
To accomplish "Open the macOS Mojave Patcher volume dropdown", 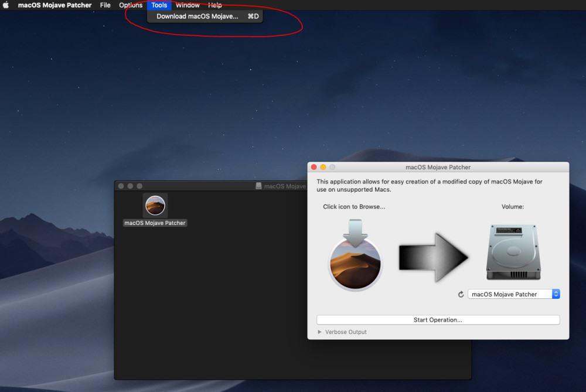I will 513,294.
